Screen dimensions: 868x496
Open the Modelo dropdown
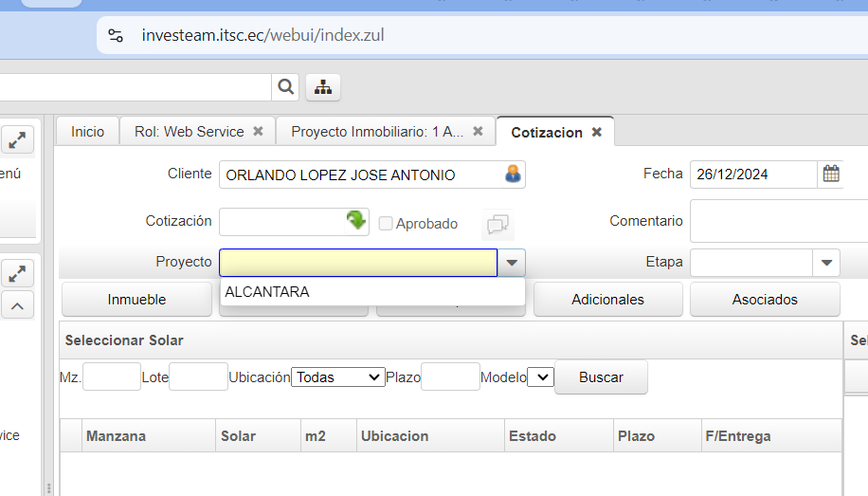point(540,377)
